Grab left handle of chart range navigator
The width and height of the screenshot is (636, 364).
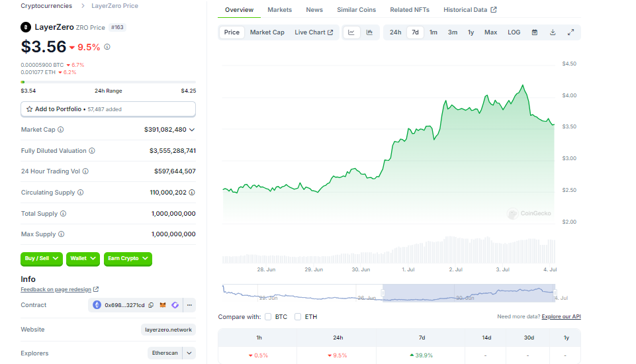point(383,293)
